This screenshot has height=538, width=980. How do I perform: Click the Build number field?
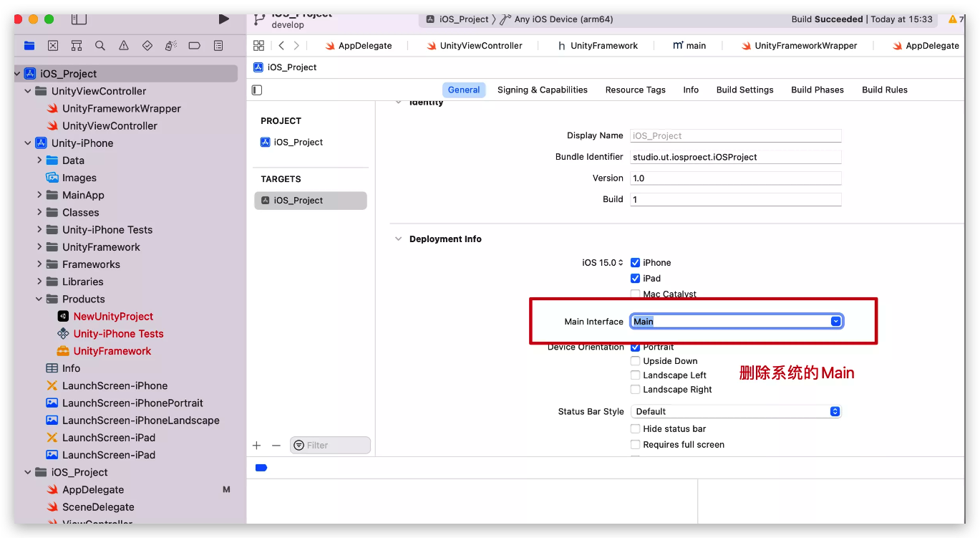pos(735,200)
